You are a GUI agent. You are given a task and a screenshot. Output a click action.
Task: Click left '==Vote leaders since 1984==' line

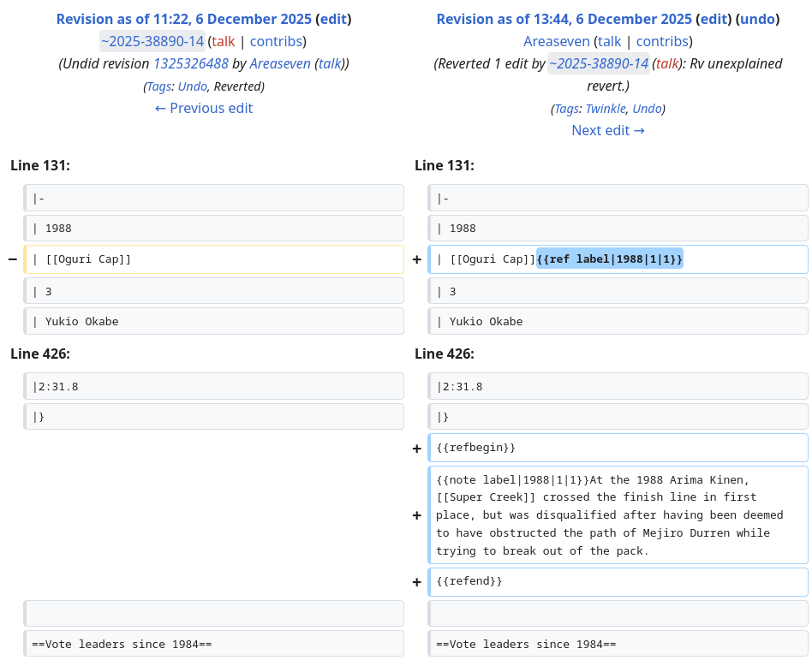[x=213, y=644]
